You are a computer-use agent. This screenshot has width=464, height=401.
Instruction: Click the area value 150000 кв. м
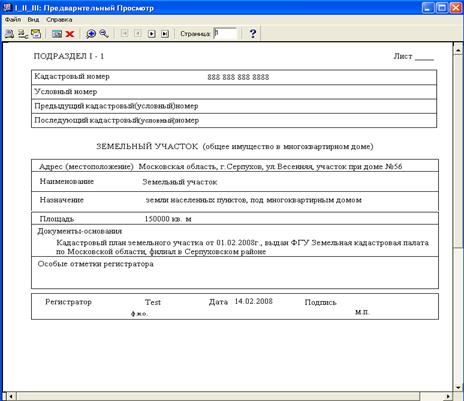168,219
